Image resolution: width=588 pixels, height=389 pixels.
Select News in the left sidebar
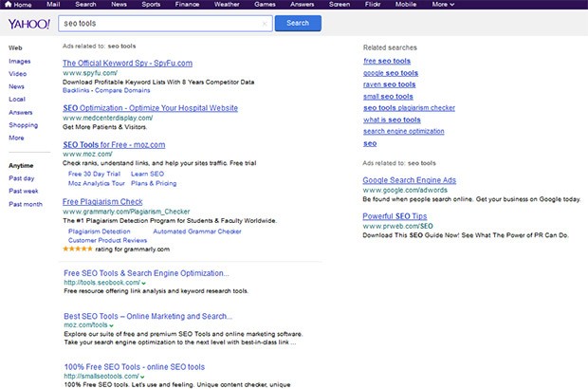tap(16, 86)
